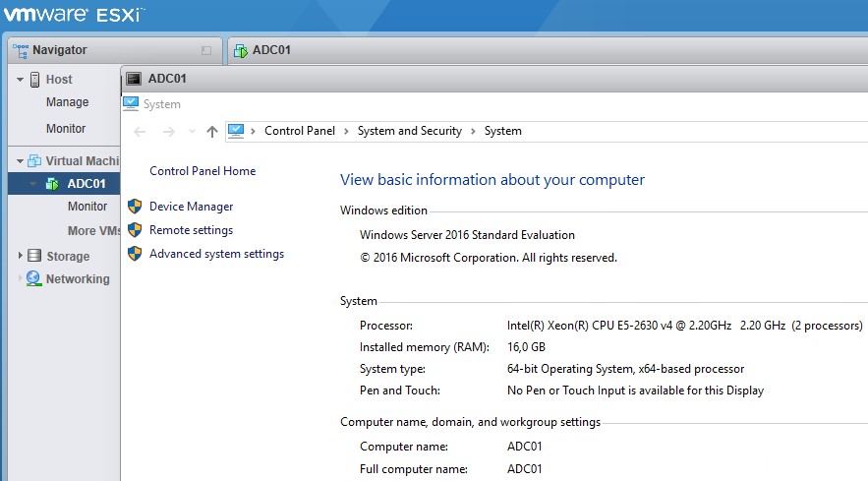Open Device Manager link
868x481 pixels.
pyautogui.click(x=191, y=207)
